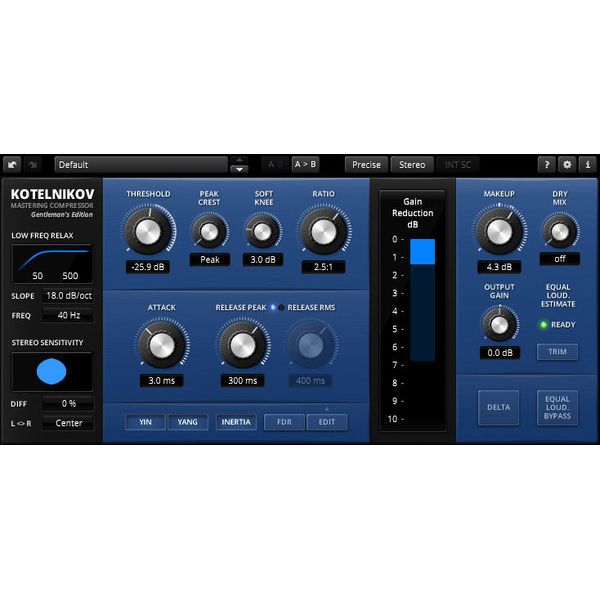Click the preset up/down stepper arrows
This screenshot has height=600, width=600.
pos(239,165)
